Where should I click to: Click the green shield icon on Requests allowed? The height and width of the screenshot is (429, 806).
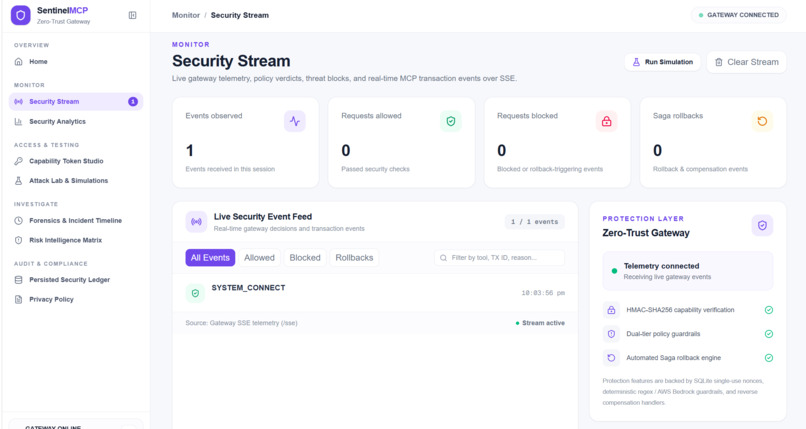(451, 121)
